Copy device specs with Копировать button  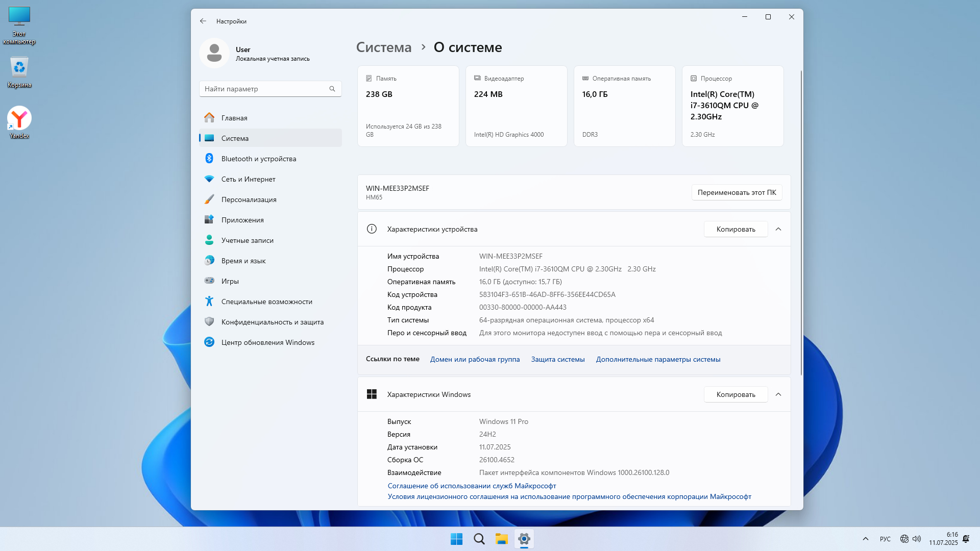[x=736, y=229]
